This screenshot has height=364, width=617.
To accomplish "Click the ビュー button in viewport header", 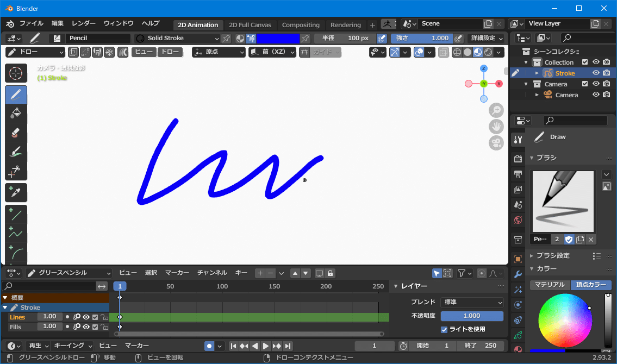I will (144, 52).
